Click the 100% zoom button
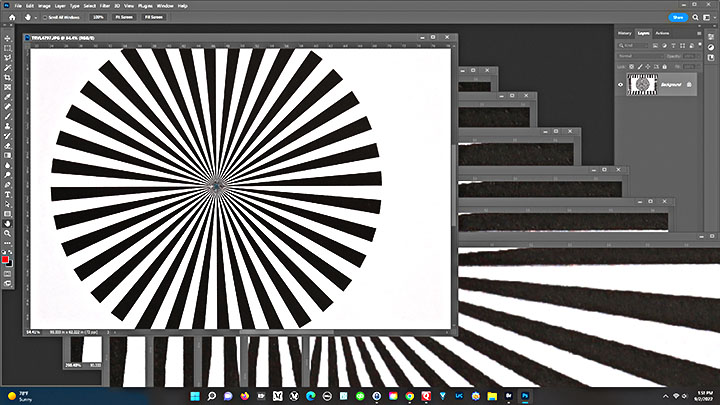 point(98,17)
